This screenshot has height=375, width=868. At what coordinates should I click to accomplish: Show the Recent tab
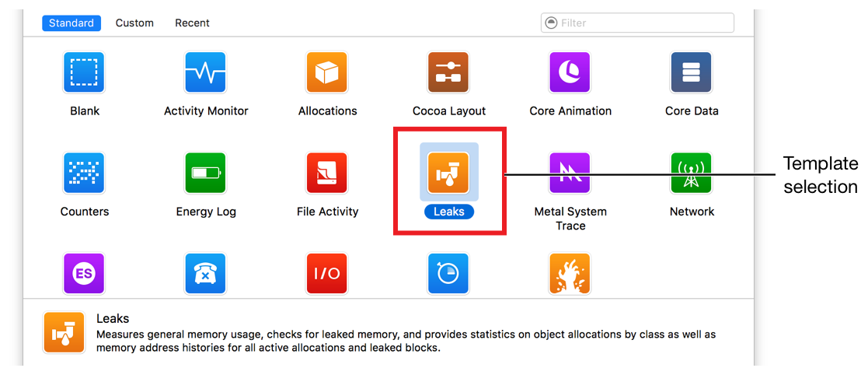192,23
